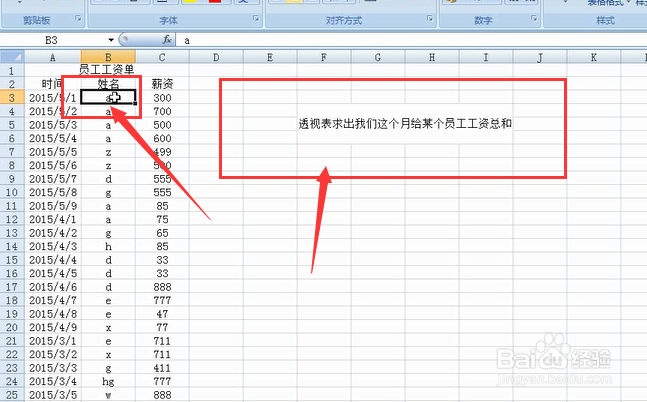Click salary 85 beside 2015/4/3
Viewport: 647px width, 402px height.
[162, 246]
